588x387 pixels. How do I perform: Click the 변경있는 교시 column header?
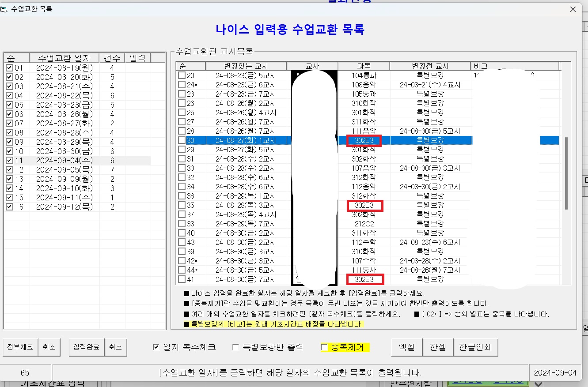[246, 66]
